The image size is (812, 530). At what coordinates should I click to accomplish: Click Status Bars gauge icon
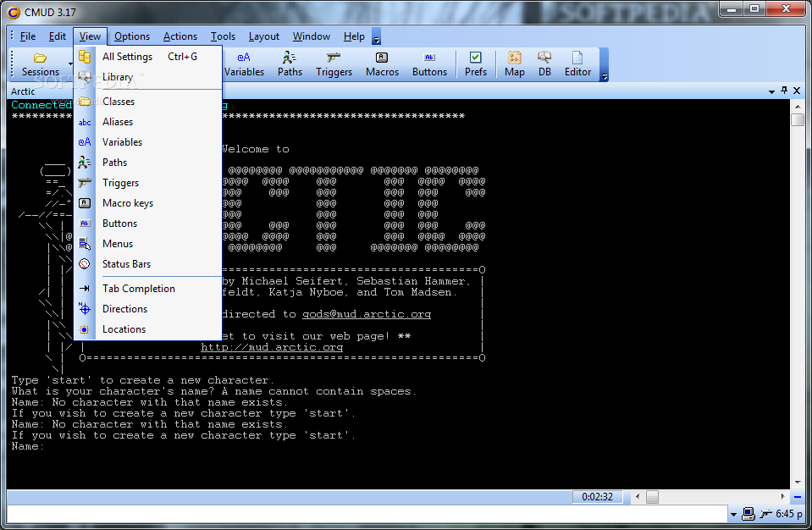click(85, 264)
